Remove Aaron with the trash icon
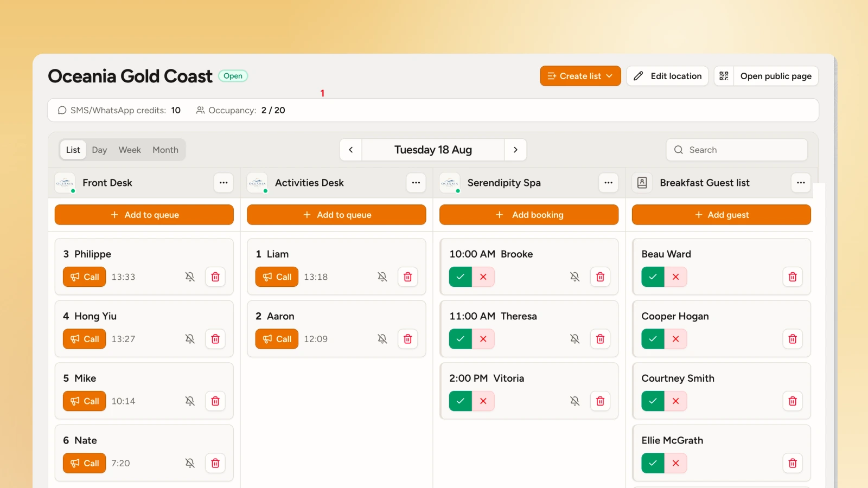Image resolution: width=868 pixels, height=488 pixels. (x=408, y=339)
